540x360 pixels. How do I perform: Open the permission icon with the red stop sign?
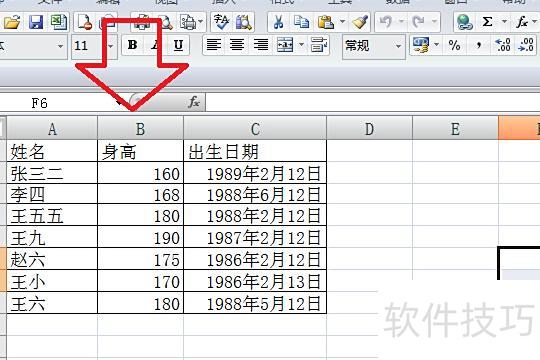[x=84, y=22]
